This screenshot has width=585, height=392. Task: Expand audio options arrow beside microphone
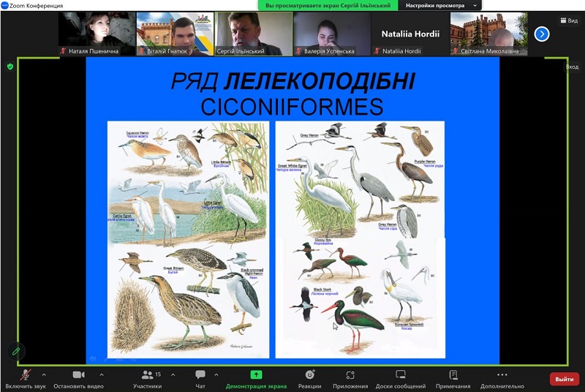[44, 374]
